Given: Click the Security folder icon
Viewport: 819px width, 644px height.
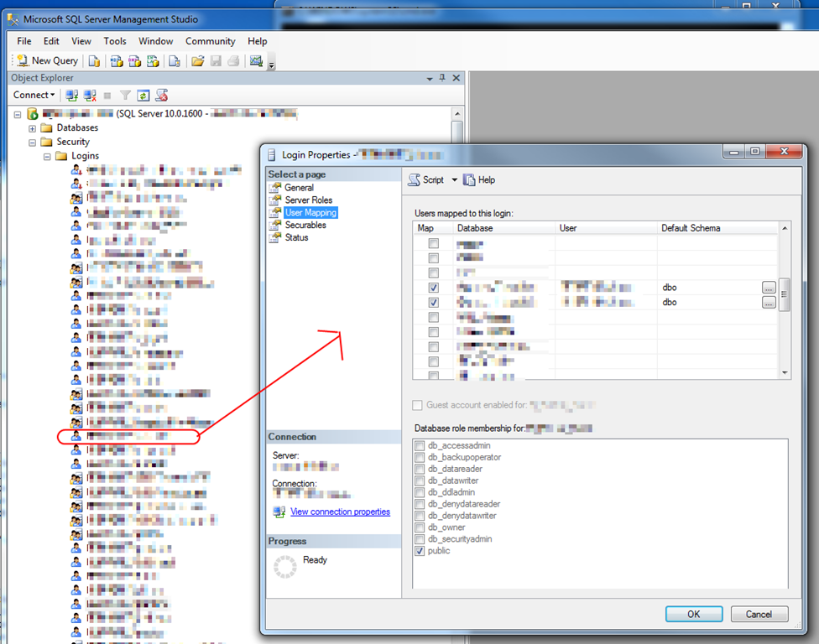Looking at the screenshot, I should click(46, 142).
